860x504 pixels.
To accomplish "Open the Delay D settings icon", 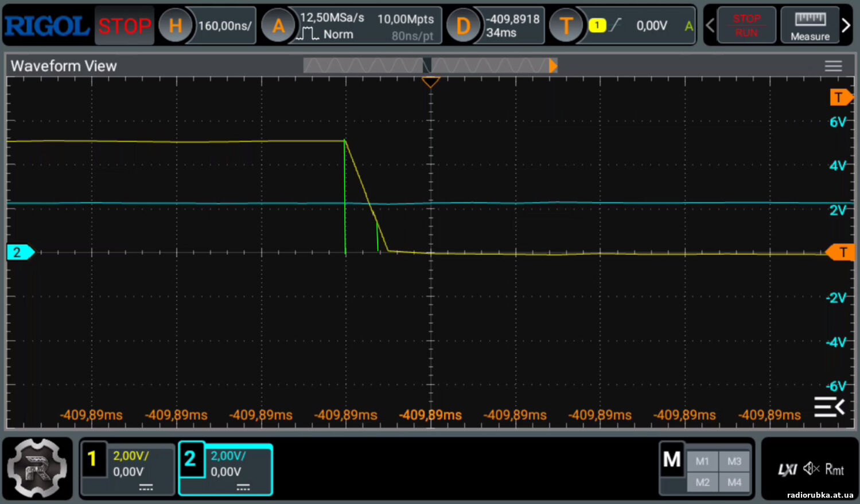I will point(462,26).
